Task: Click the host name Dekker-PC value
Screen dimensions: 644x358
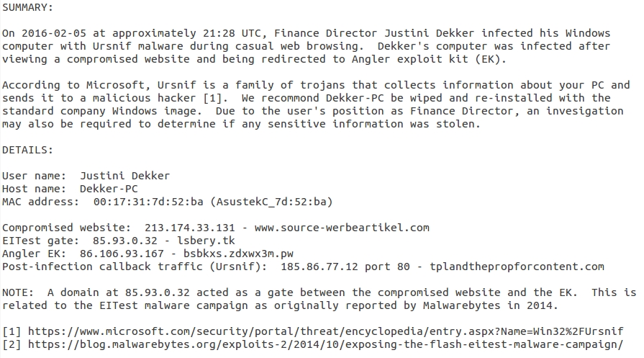Action: [x=109, y=189]
